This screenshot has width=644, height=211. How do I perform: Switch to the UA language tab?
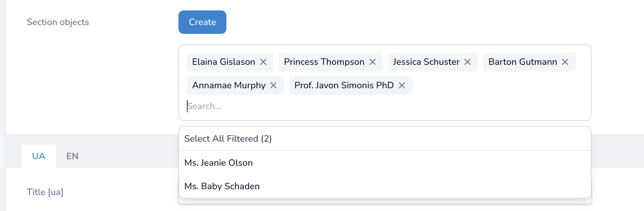(x=38, y=156)
